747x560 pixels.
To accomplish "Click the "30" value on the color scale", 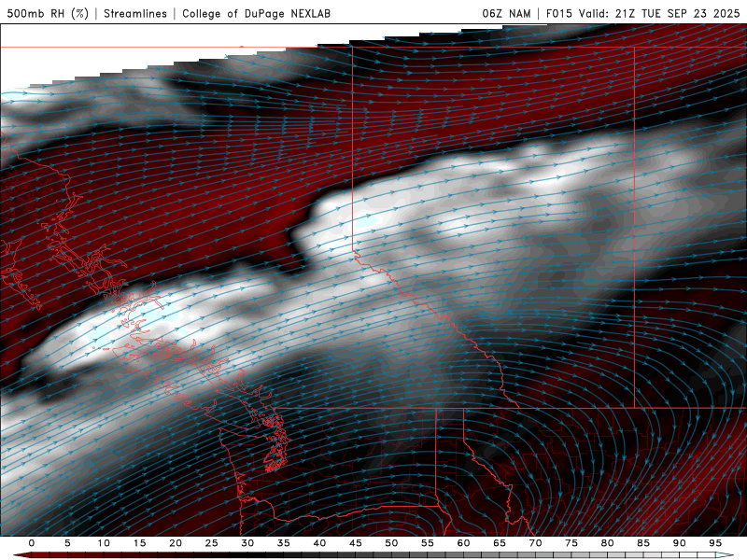I will [247, 543].
